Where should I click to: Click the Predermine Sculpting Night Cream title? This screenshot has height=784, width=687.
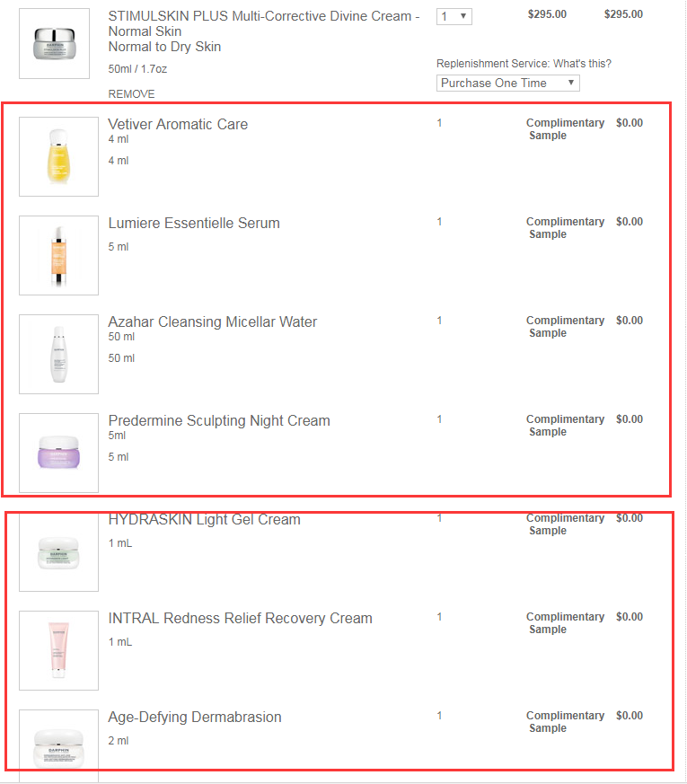point(219,420)
